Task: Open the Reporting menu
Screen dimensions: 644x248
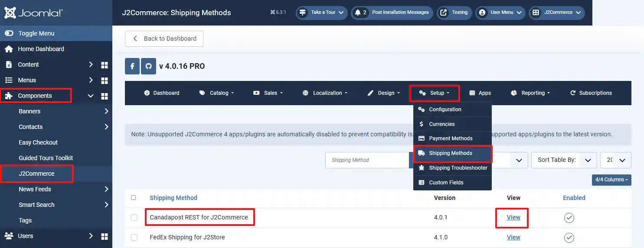Action: click(x=530, y=93)
